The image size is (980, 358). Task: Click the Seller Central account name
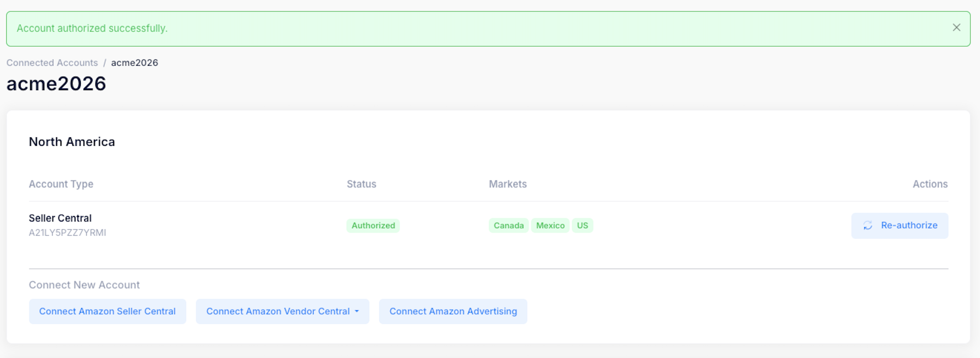(60, 218)
